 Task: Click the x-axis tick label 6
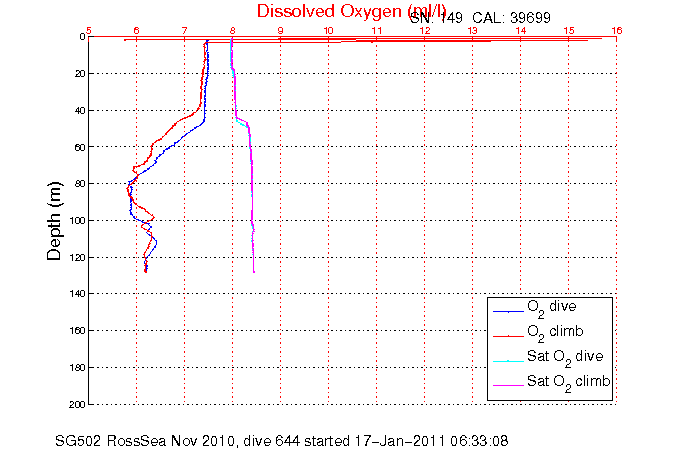pos(136,30)
